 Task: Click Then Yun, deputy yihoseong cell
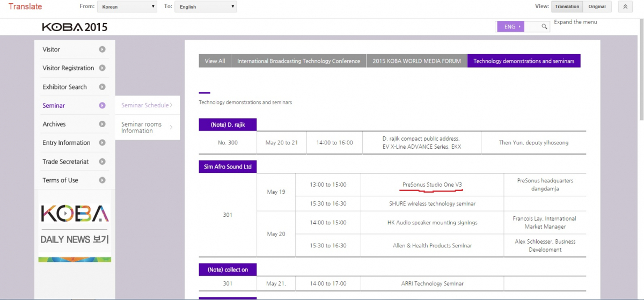tap(533, 143)
